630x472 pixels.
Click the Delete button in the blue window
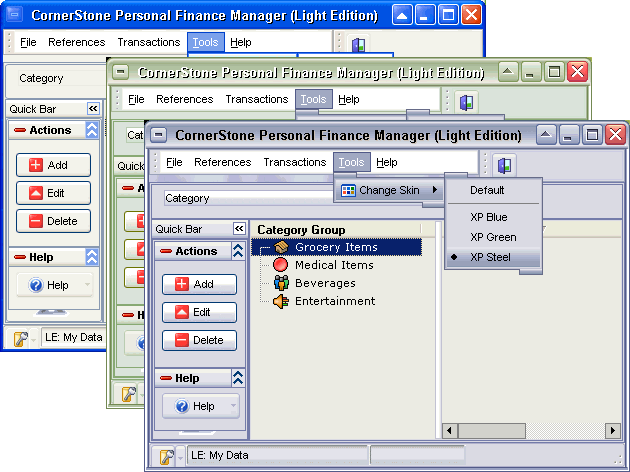(x=53, y=221)
